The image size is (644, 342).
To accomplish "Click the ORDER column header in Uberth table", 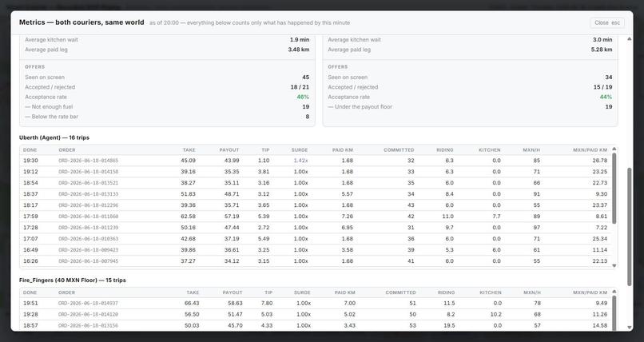I will point(67,150).
